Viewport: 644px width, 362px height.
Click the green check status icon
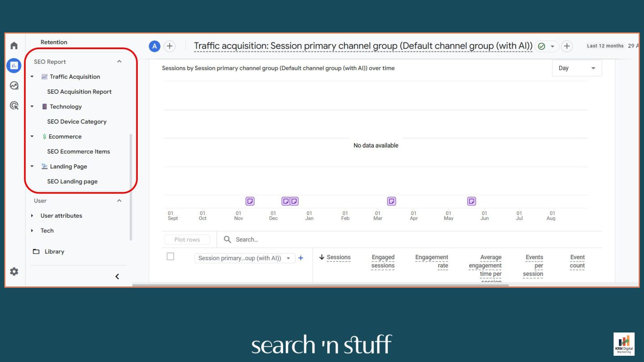(x=542, y=46)
